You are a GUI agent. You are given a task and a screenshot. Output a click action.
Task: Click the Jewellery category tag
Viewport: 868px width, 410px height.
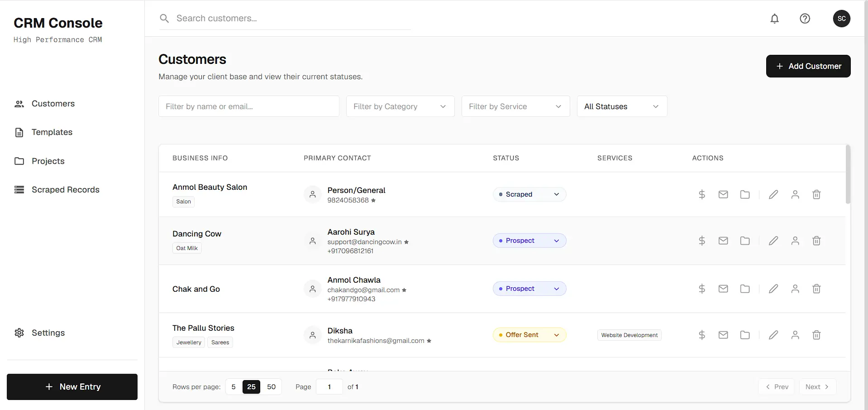(x=189, y=342)
